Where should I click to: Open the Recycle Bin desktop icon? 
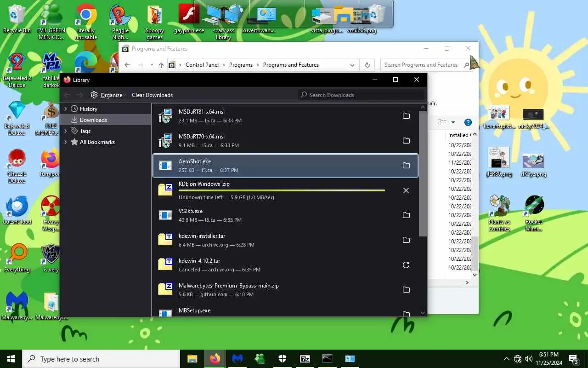tap(17, 19)
